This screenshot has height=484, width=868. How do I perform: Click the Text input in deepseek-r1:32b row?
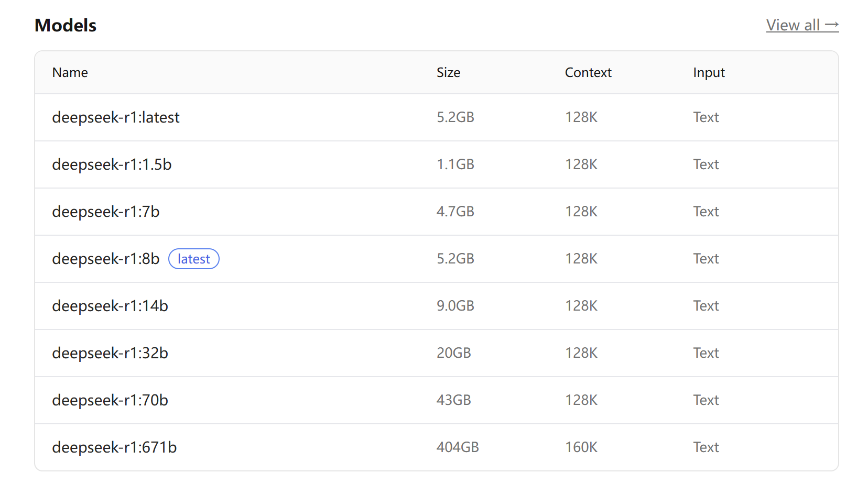click(x=706, y=353)
